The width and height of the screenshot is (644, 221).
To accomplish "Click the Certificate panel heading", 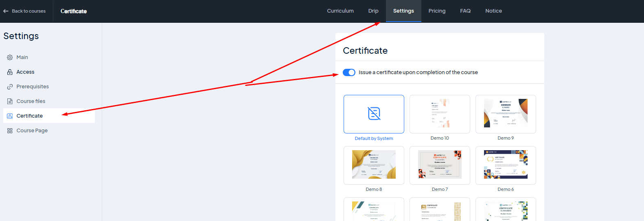I will (365, 50).
